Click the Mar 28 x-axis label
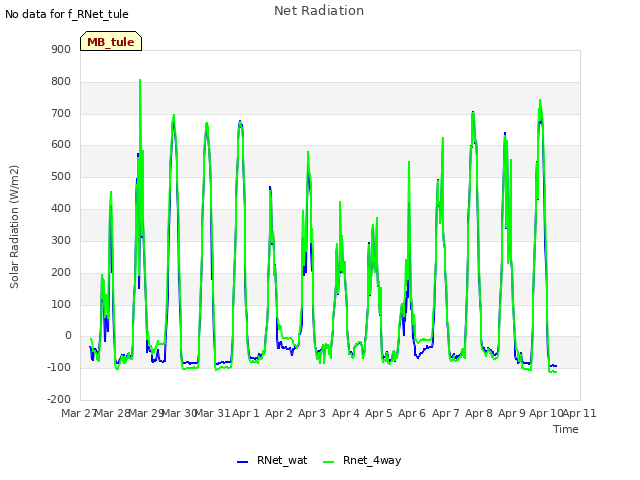This screenshot has width=640, height=480. click(113, 413)
